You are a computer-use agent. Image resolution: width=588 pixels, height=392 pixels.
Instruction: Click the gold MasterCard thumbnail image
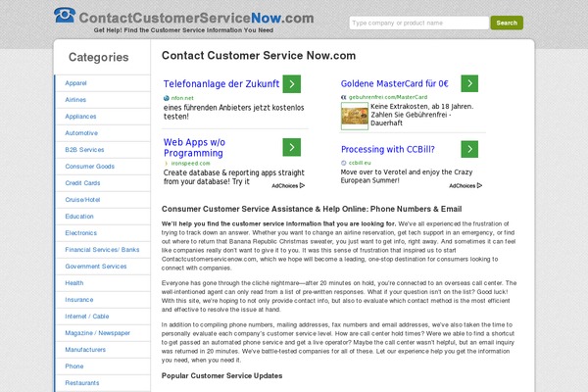pyautogui.click(x=355, y=116)
